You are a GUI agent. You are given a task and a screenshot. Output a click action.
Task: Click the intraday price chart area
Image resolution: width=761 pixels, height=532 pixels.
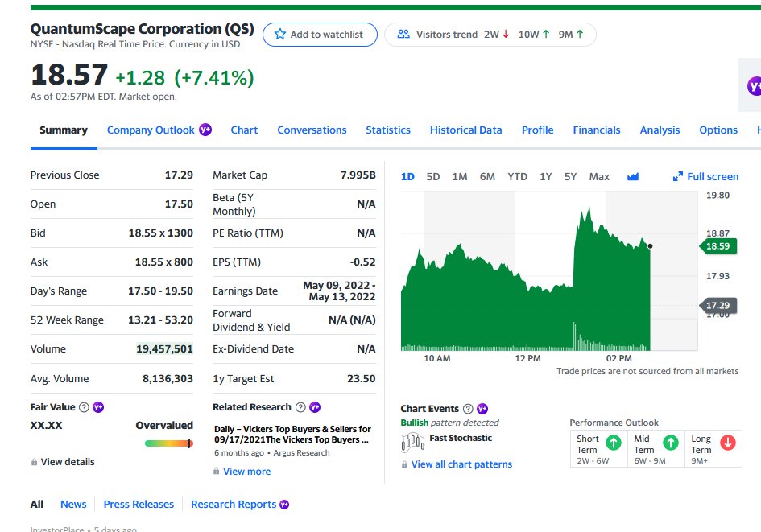[x=549, y=270]
